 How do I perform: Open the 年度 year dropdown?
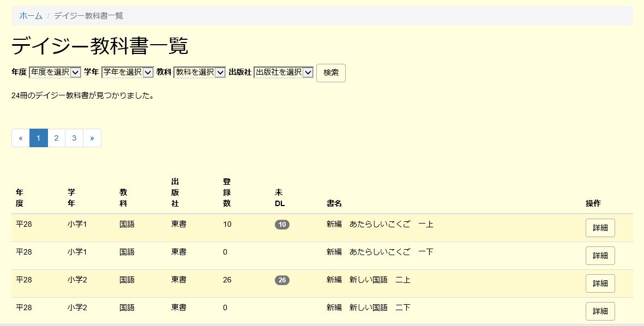point(55,72)
